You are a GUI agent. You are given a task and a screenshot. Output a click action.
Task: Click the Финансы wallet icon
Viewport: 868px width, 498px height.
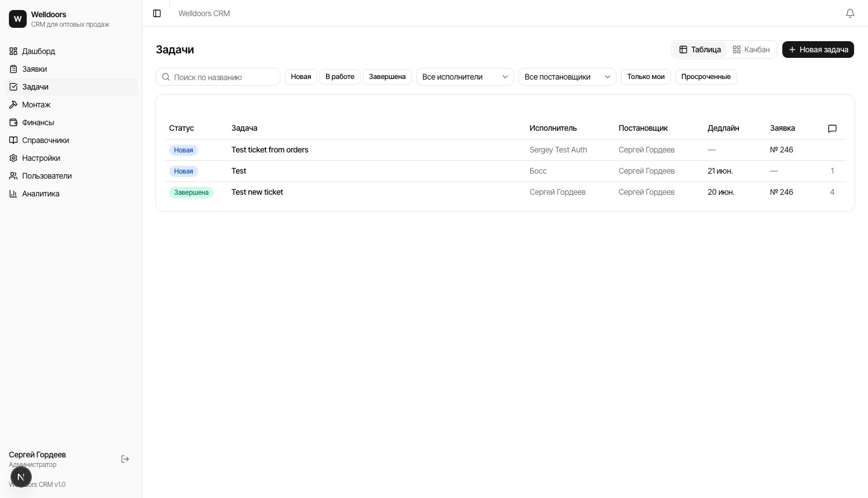coord(13,122)
